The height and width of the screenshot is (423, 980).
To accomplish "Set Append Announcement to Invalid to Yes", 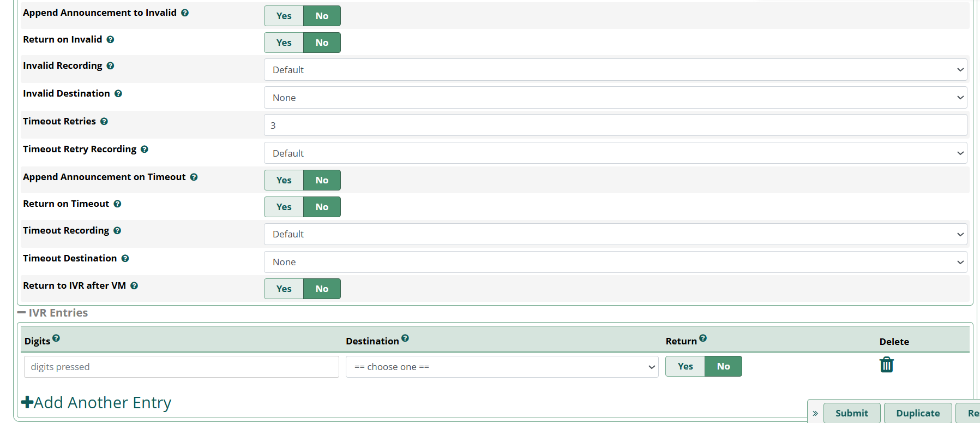I will (x=284, y=16).
